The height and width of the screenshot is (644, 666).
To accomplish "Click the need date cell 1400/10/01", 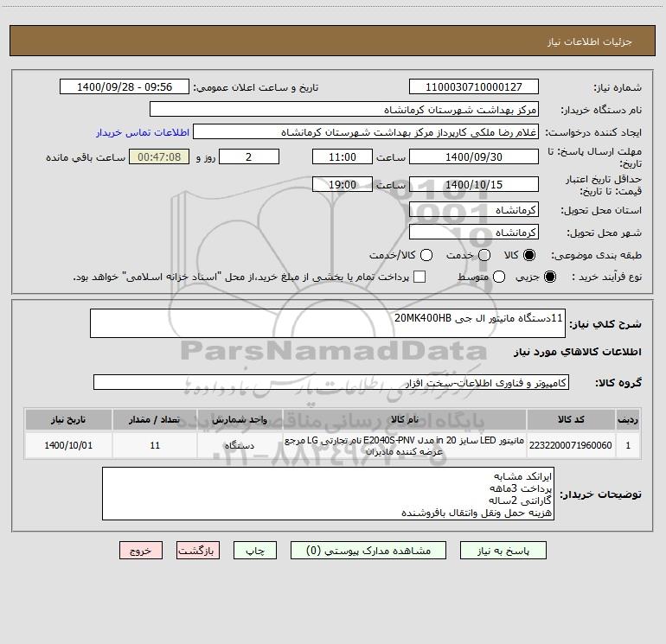I will coord(68,445).
